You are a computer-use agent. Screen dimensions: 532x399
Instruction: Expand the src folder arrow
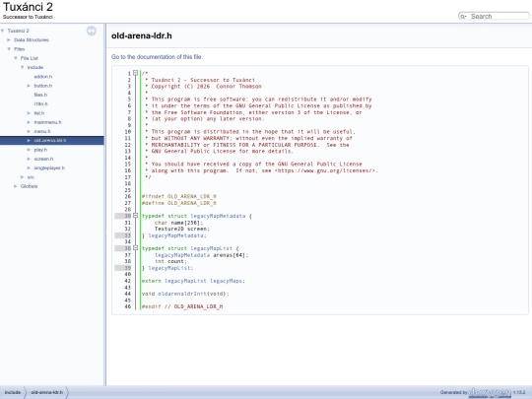coord(23,177)
